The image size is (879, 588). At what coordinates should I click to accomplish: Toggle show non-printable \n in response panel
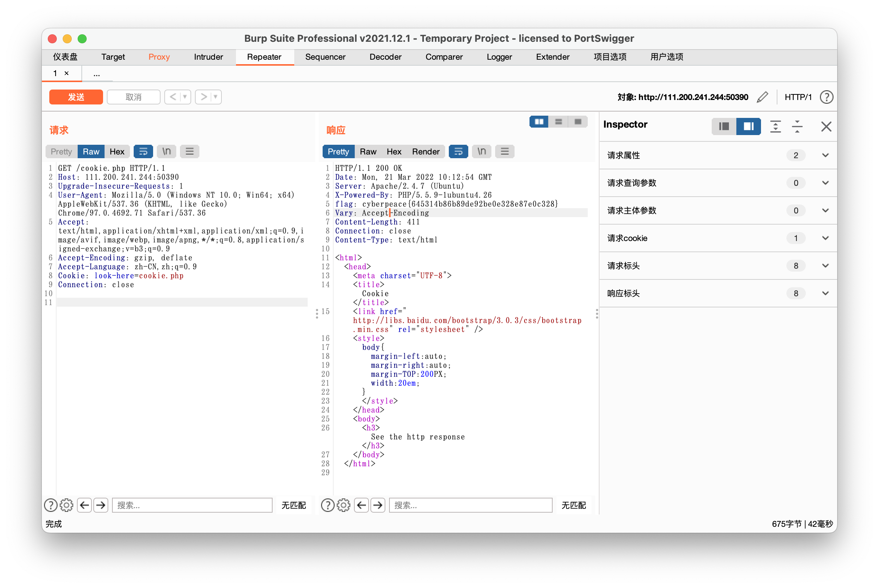point(482,151)
